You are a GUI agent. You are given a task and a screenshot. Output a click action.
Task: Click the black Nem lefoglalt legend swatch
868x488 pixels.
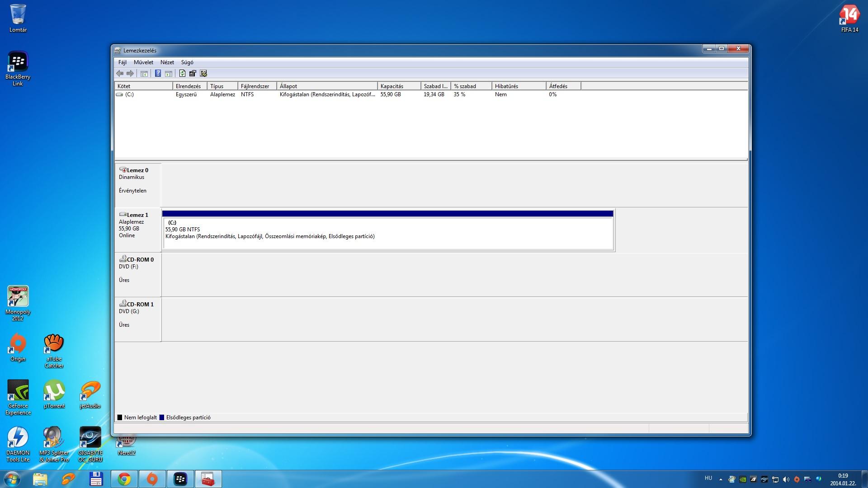(120, 418)
